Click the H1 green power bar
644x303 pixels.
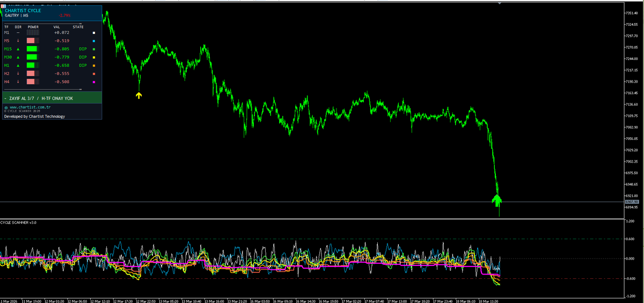coord(32,65)
